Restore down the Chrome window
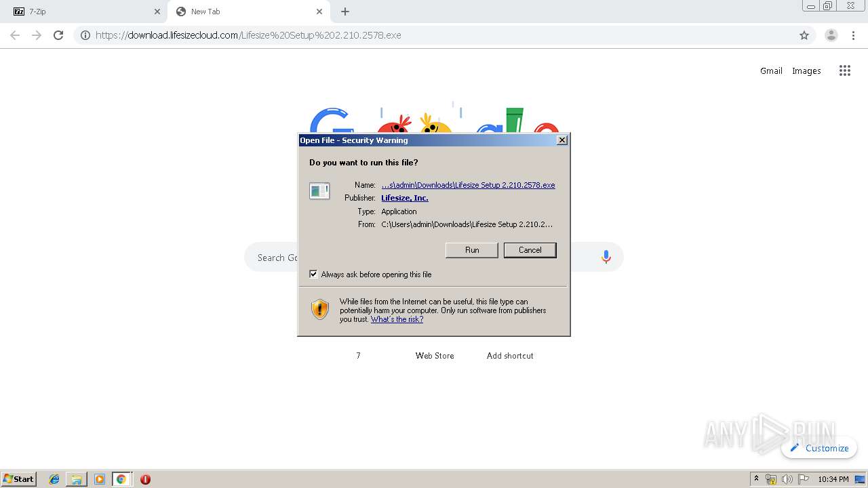The width and height of the screenshot is (868, 488). 828,5
